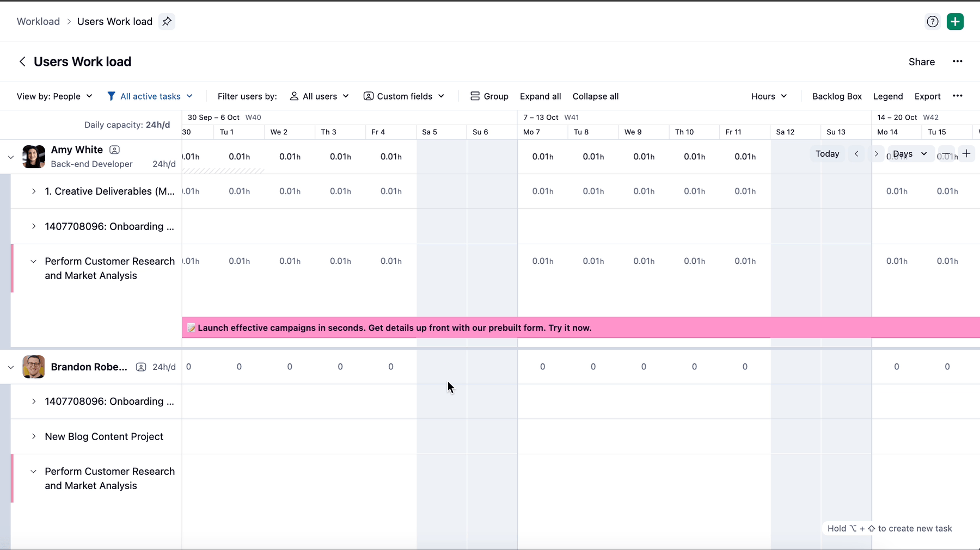Click the Back-end Developer role label
This screenshot has height=550, width=980.
(91, 164)
